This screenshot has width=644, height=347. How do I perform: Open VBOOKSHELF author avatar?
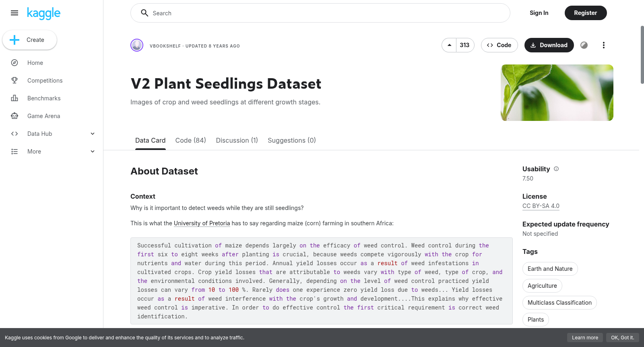[137, 45]
